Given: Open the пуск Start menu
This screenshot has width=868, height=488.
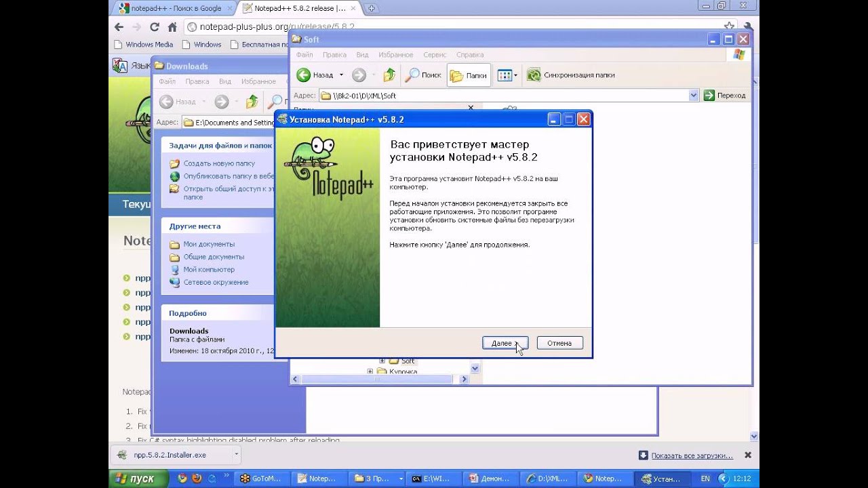Looking at the screenshot, I should coord(138,479).
